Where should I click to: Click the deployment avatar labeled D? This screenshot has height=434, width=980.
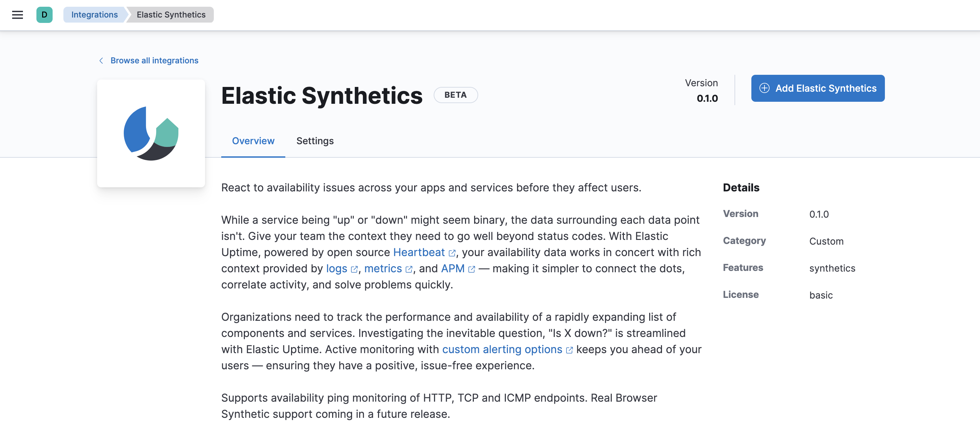point(45,14)
